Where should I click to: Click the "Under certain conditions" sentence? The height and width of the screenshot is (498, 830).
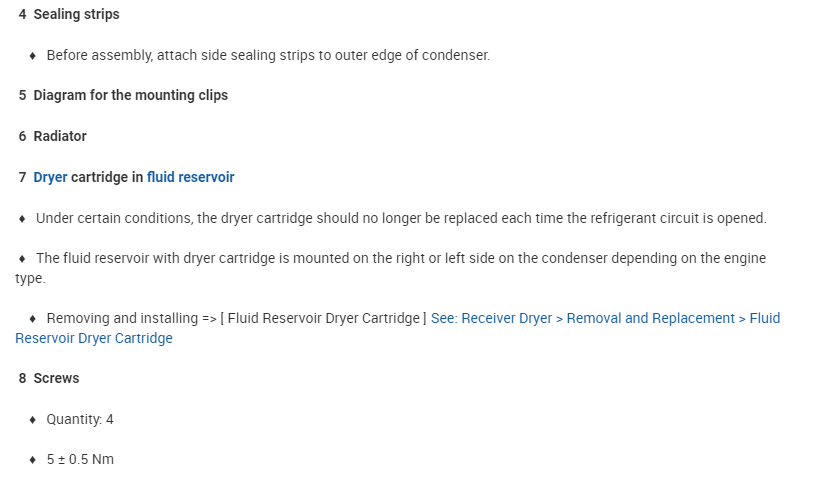400,218
